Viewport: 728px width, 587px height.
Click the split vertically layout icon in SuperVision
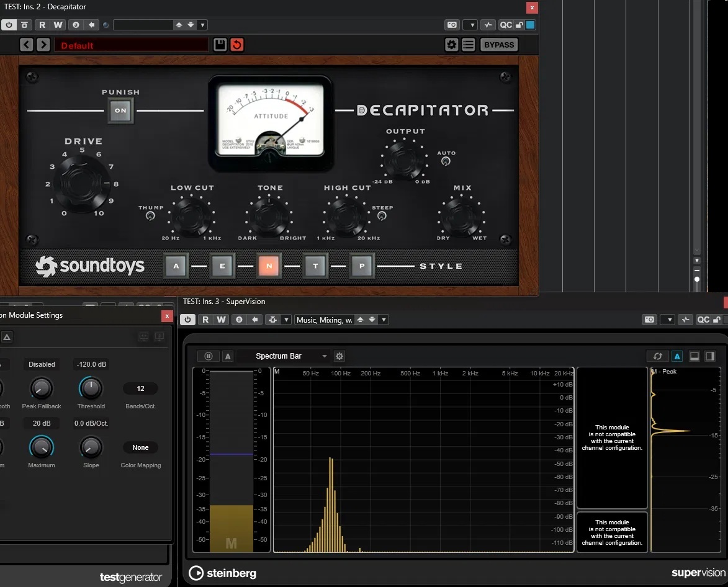(710, 356)
